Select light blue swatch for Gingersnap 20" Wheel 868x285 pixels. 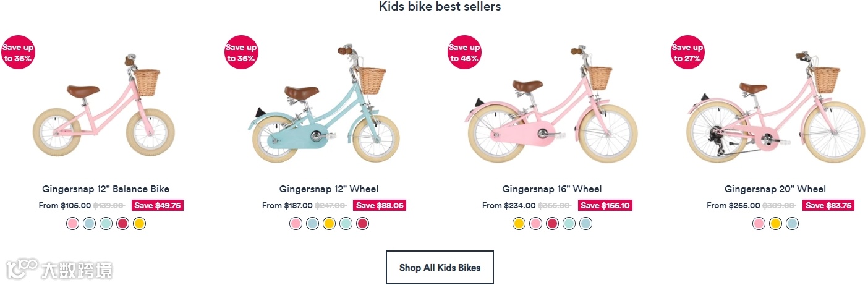pos(792,223)
